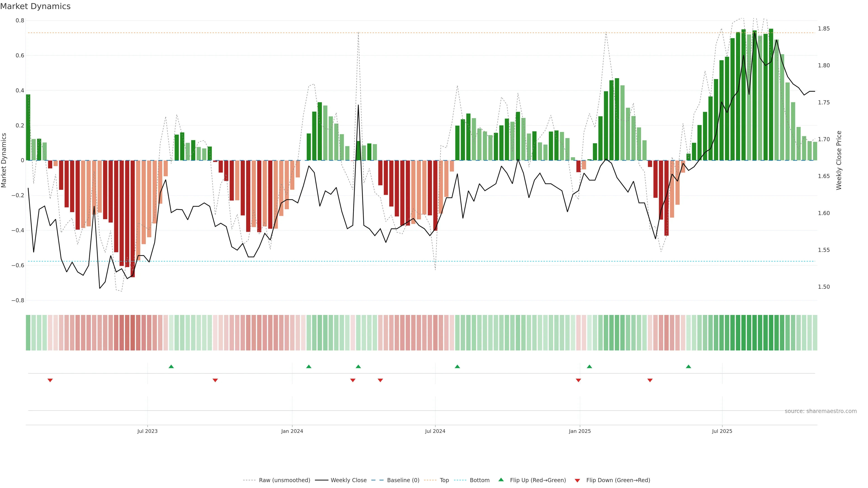
Task: Toggle the Bottom legend entry
Action: pyautogui.click(x=479, y=480)
